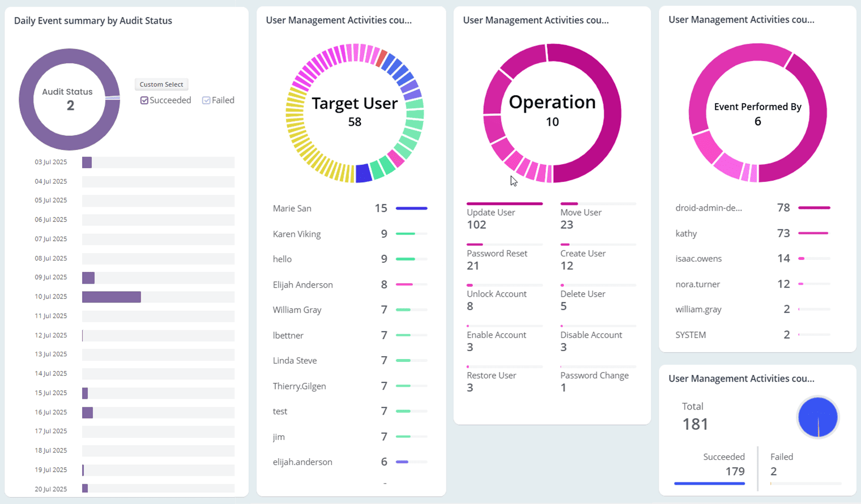Screen dimensions: 861x504
Task: Select kathy in Event Performed By list
Action: [686, 233]
